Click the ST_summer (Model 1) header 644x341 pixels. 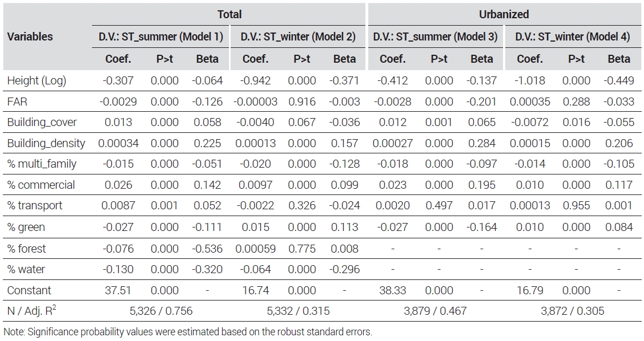click(160, 37)
